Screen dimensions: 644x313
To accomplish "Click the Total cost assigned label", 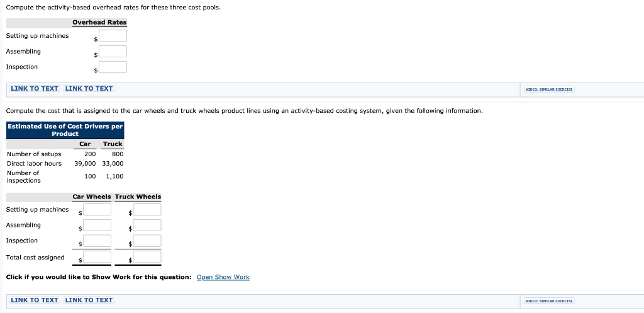I will tap(35, 258).
